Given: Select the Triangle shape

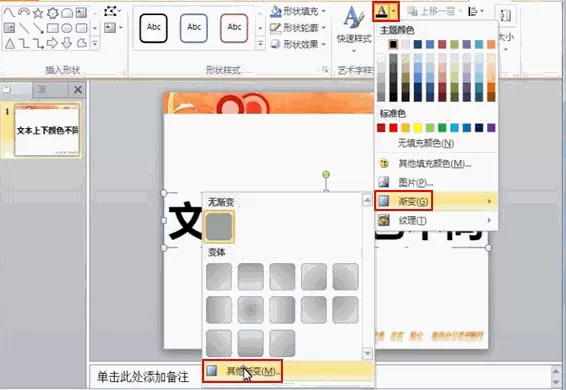Looking at the screenshot, I should [9, 44].
